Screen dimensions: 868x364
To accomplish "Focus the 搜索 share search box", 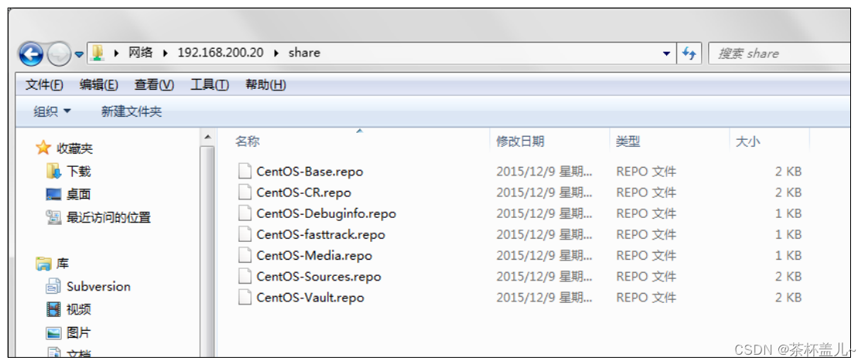I will tap(778, 53).
